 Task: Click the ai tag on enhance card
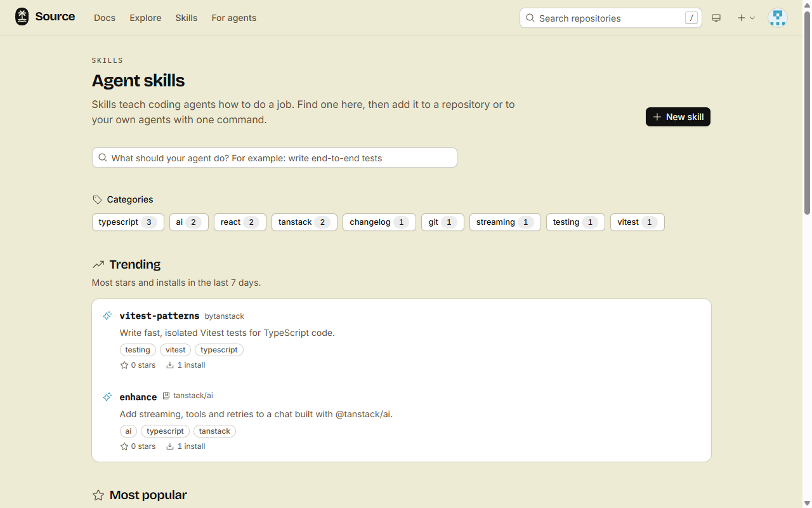click(128, 431)
